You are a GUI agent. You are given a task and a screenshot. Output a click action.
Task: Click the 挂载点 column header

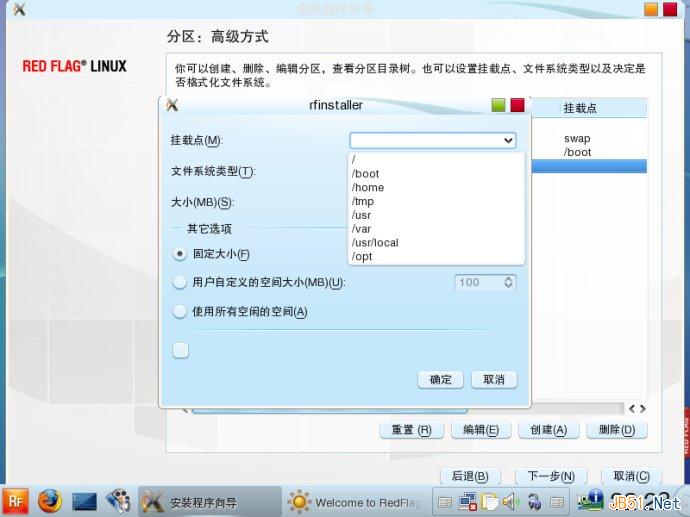[590, 108]
